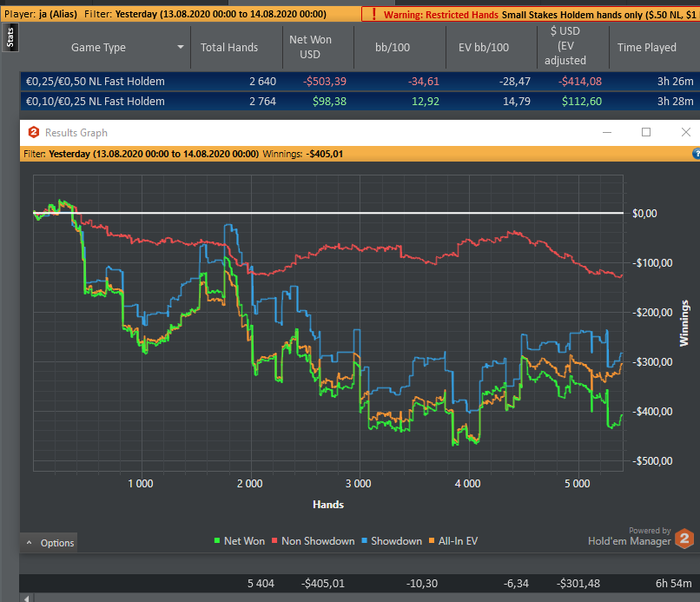Click the 3h 26m time played cell
This screenshot has height=602, width=700.
point(675,81)
